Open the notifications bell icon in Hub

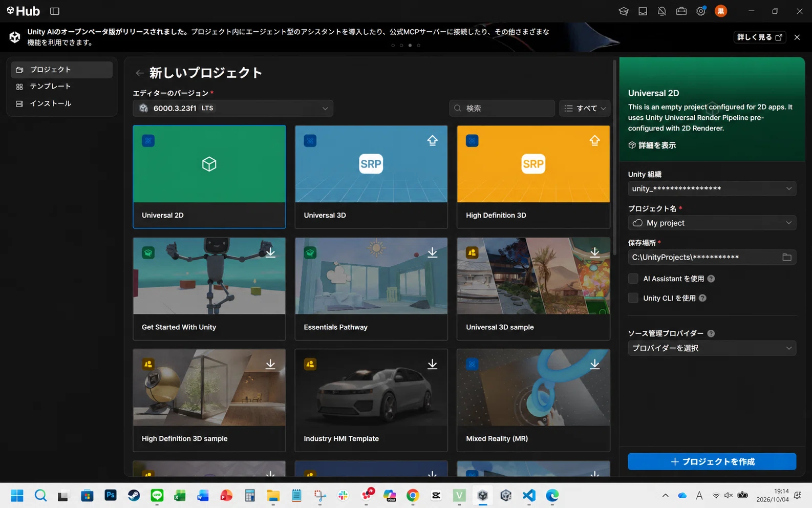pos(661,11)
